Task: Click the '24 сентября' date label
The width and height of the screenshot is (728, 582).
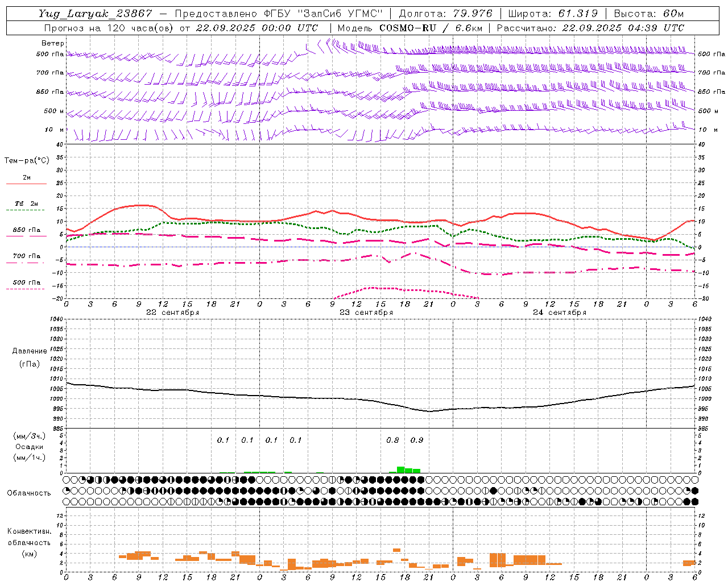Action: (x=560, y=313)
